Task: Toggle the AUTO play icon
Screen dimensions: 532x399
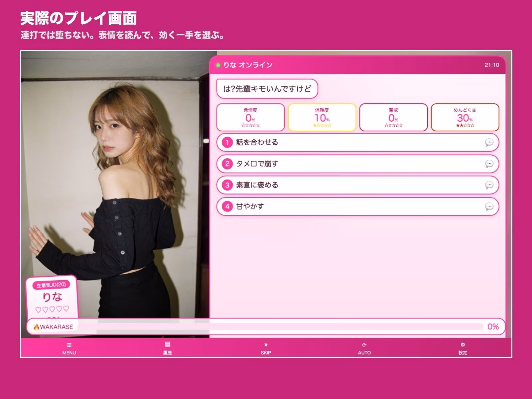Action: coord(364,345)
